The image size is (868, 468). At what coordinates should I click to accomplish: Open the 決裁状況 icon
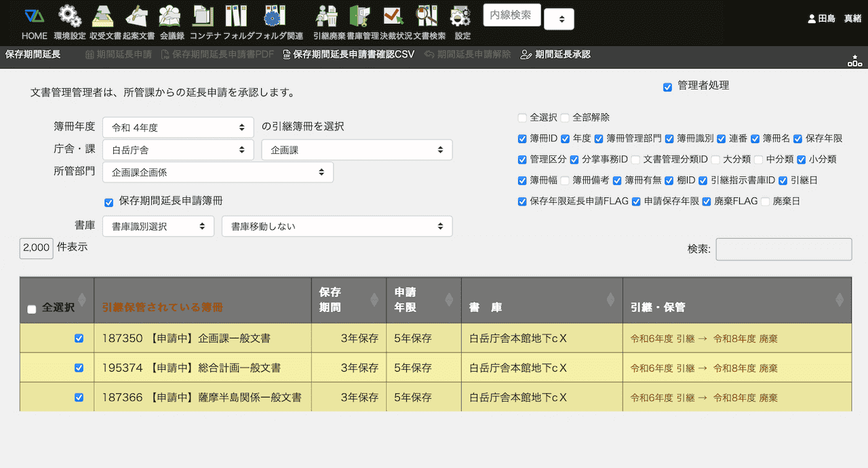point(393,16)
